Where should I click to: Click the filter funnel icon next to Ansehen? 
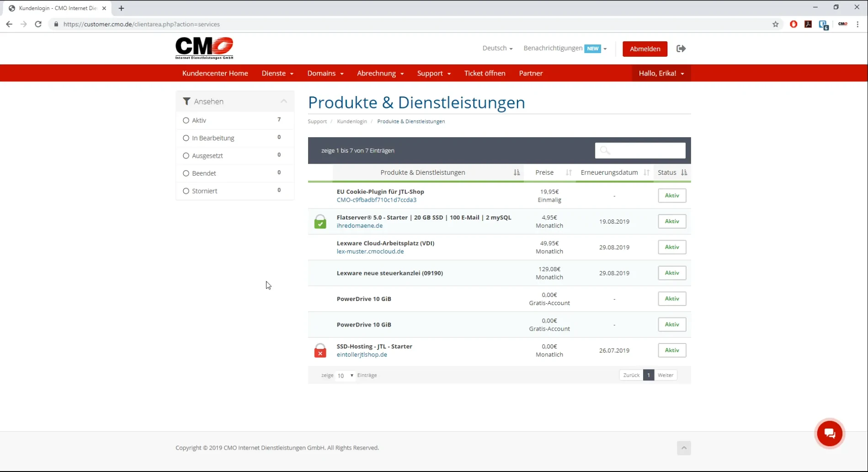(x=186, y=102)
